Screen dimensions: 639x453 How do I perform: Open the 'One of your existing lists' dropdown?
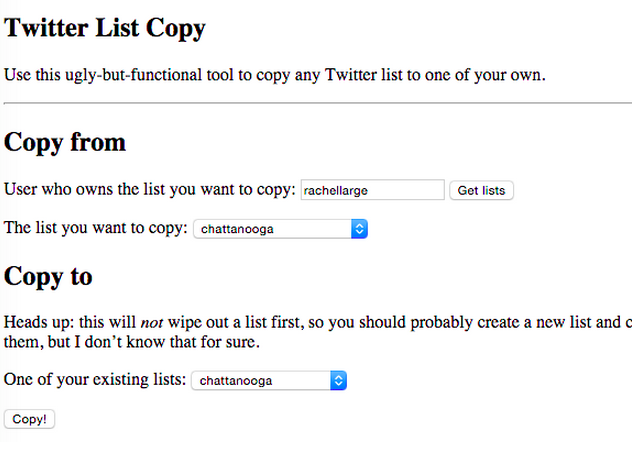[x=260, y=381]
